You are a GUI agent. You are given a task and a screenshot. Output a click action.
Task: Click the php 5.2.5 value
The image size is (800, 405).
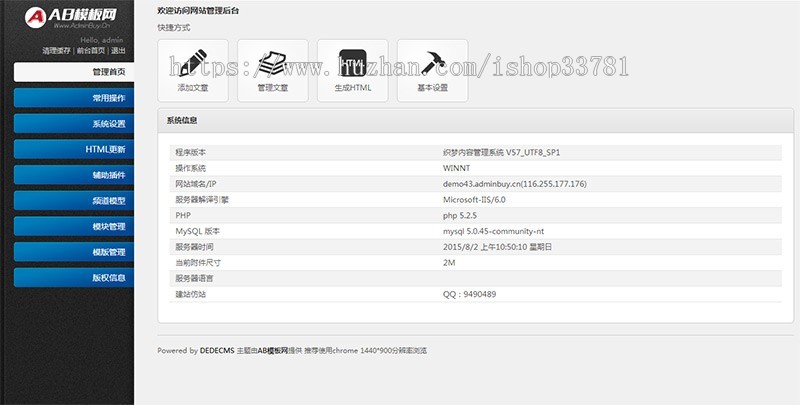(x=460, y=216)
